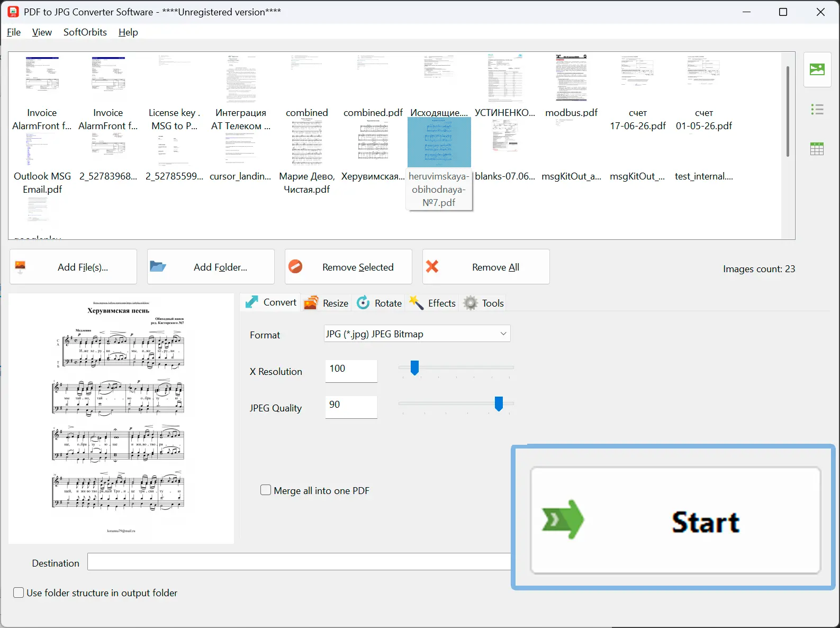Image resolution: width=840 pixels, height=628 pixels.
Task: Select the счет 01-05-26.pdf file
Action: [x=704, y=93]
